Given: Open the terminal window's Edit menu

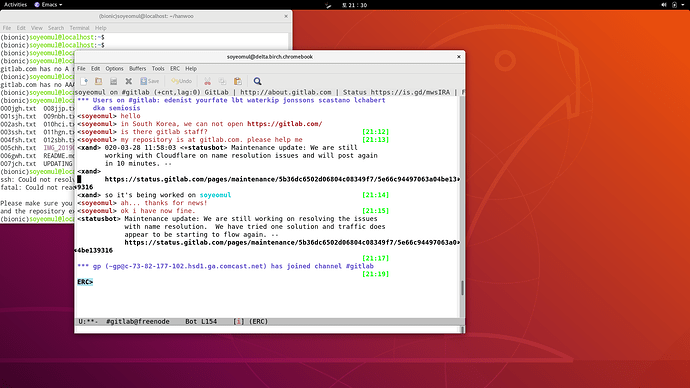Looking at the screenshot, I should [21, 28].
